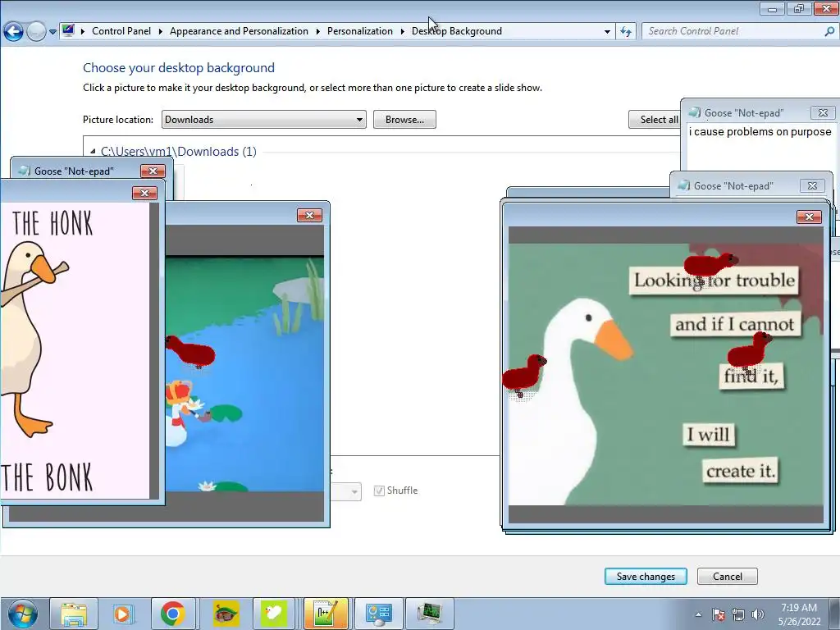Select Appearance and Personalization breadcrumb
The height and width of the screenshot is (630, 840).
click(x=239, y=31)
